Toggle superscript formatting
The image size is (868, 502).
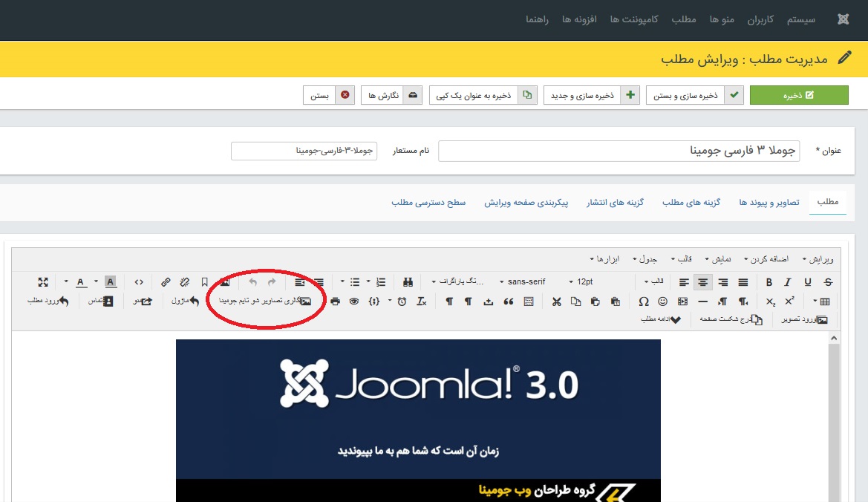pos(790,301)
